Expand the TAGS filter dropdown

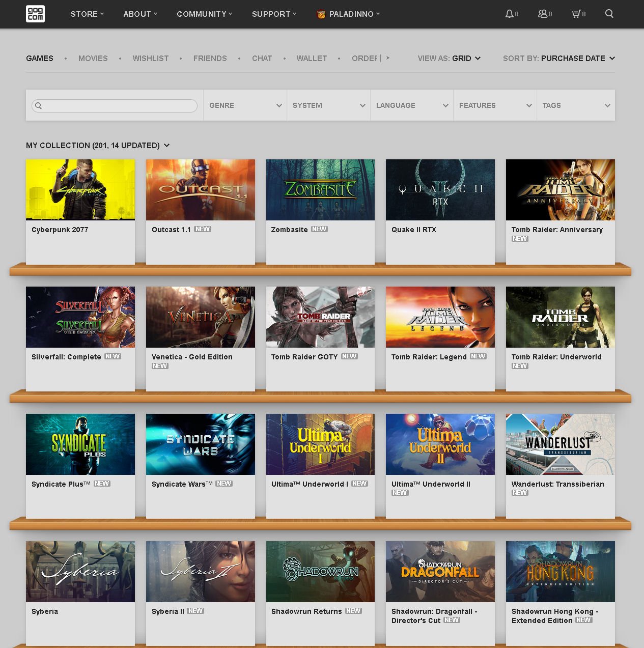(x=576, y=105)
